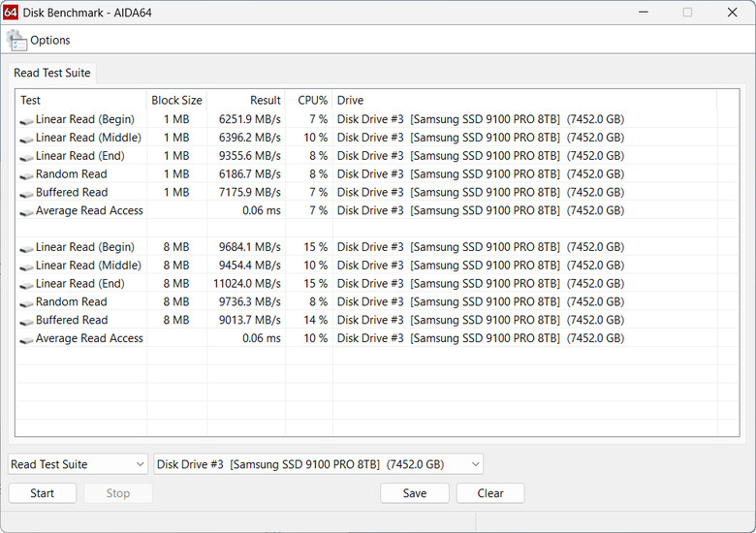Click the AIDA64 app icon in title bar

pyautogui.click(x=10, y=12)
